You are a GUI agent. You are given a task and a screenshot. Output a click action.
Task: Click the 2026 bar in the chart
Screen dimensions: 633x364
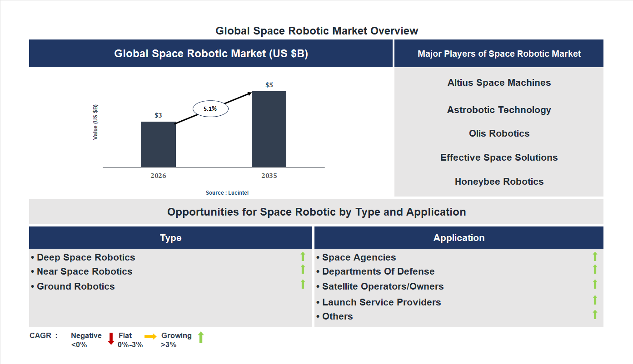[x=158, y=144]
